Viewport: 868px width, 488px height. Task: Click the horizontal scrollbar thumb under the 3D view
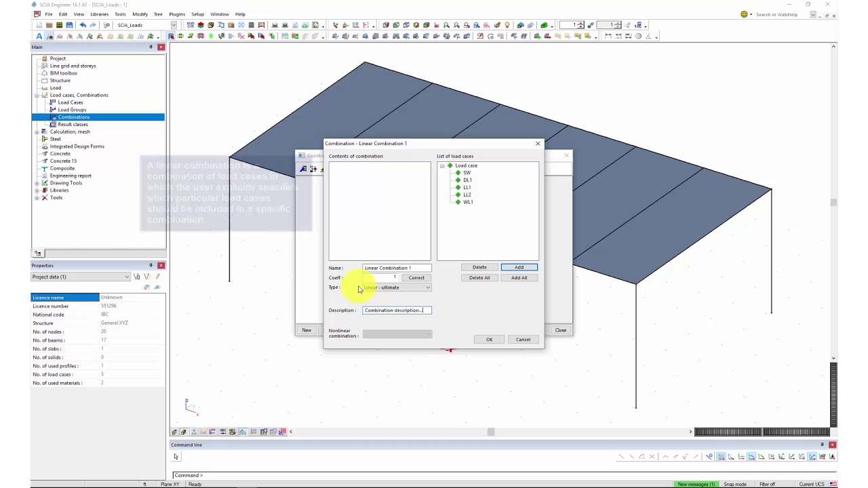[491, 432]
